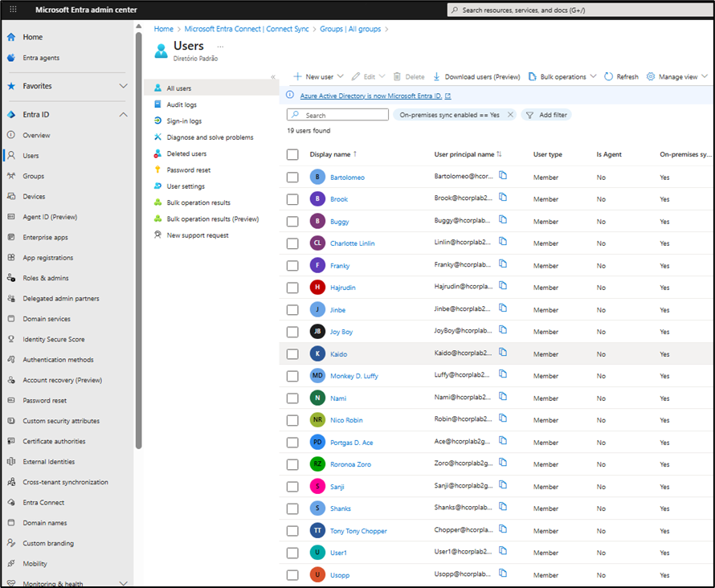Viewport: 715px width, 588px height.
Task: Click the Download users icon
Action: (x=436, y=77)
